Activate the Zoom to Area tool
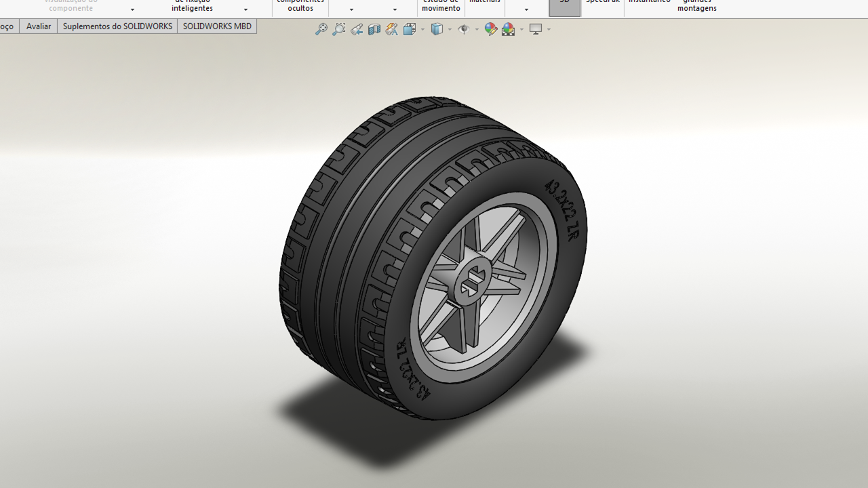The width and height of the screenshot is (868, 488). 339,29
